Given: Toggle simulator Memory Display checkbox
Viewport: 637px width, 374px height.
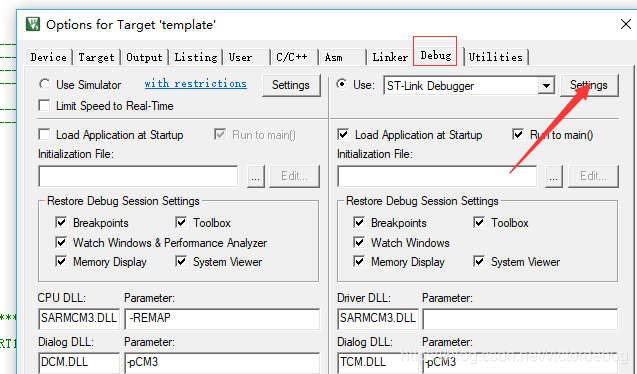Looking at the screenshot, I should click(x=61, y=262).
